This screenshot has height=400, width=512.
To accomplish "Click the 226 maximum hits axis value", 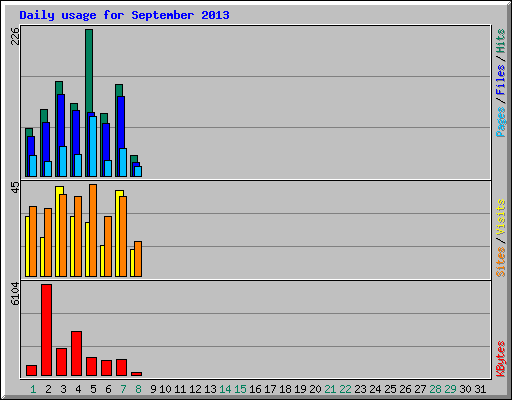I will point(15,36).
